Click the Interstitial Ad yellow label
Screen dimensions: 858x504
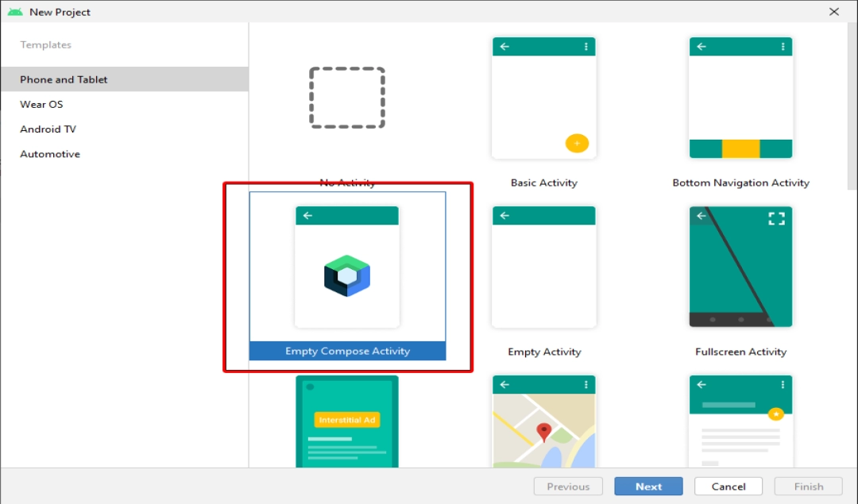point(347,420)
